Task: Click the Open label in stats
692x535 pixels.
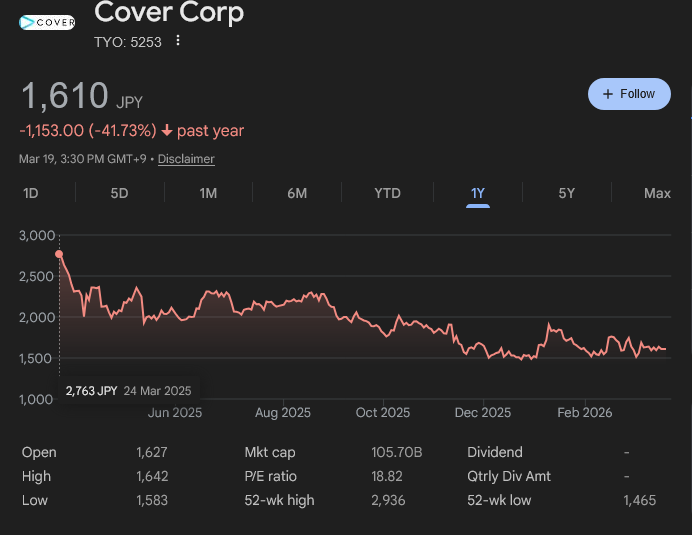Action: click(x=39, y=452)
